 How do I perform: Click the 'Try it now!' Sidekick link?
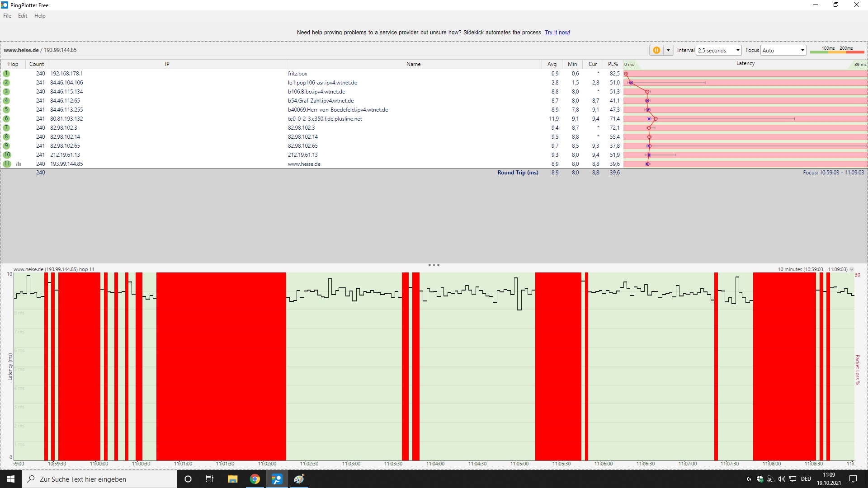557,33
